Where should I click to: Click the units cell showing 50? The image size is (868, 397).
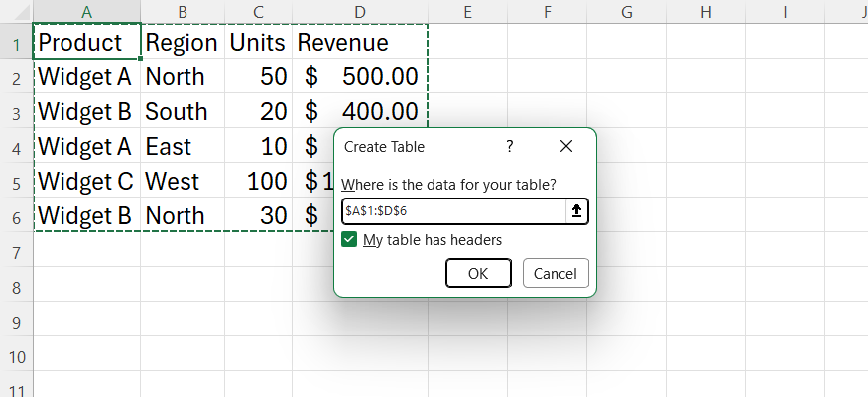(259, 76)
